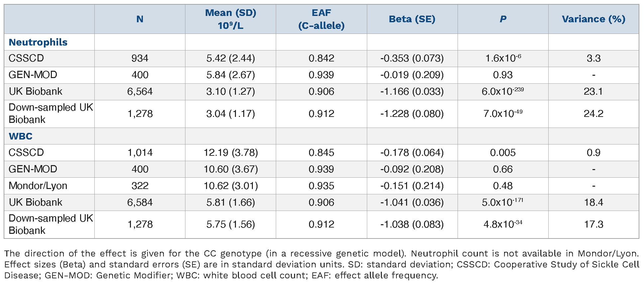Click the P value 0.005 cell
Screen dimensions: 644x285
point(503,153)
